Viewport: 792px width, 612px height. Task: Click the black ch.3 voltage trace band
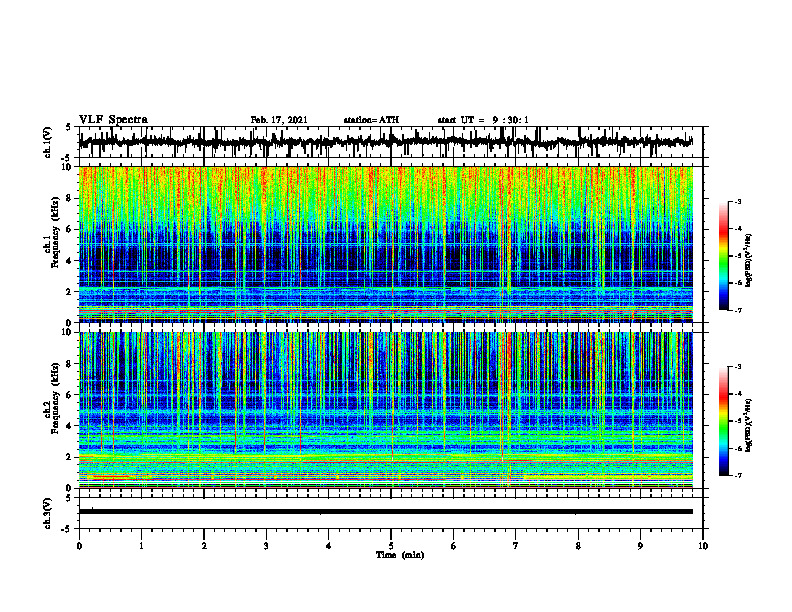385,512
